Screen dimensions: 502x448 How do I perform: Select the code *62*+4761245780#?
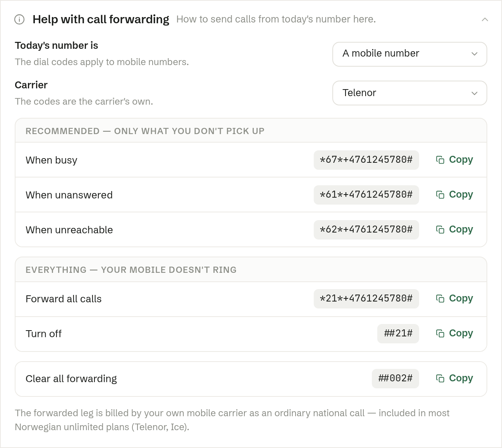click(366, 229)
